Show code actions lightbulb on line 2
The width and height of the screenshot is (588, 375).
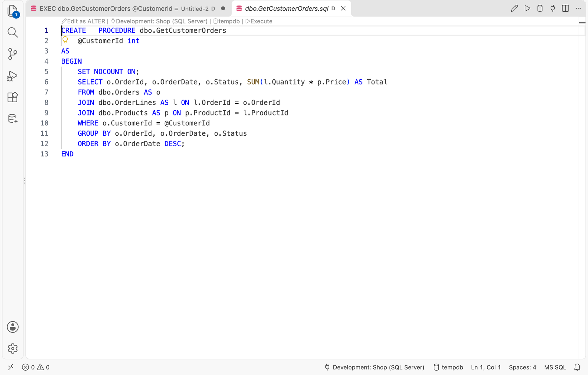click(65, 40)
